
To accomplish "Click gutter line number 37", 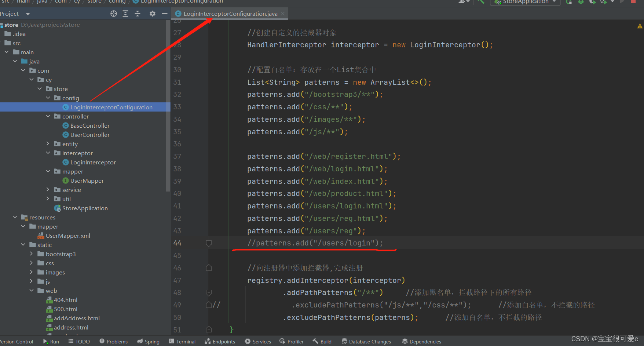I will pyautogui.click(x=177, y=156).
